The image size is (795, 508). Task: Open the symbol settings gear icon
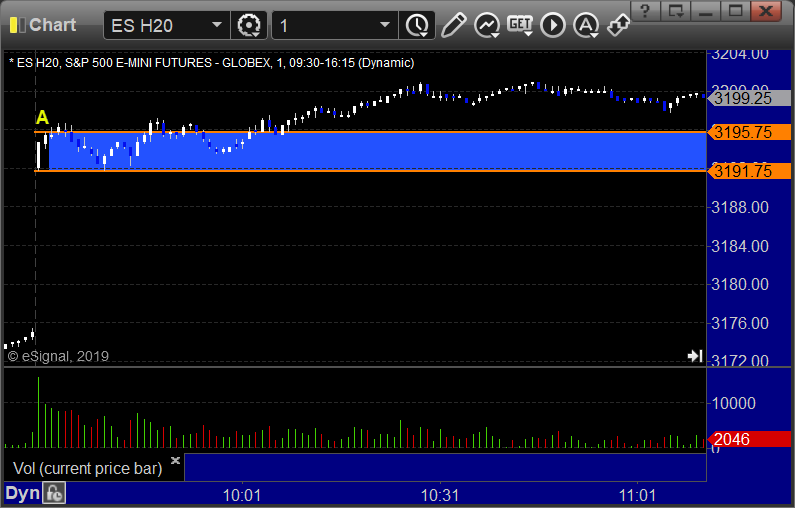pos(249,25)
